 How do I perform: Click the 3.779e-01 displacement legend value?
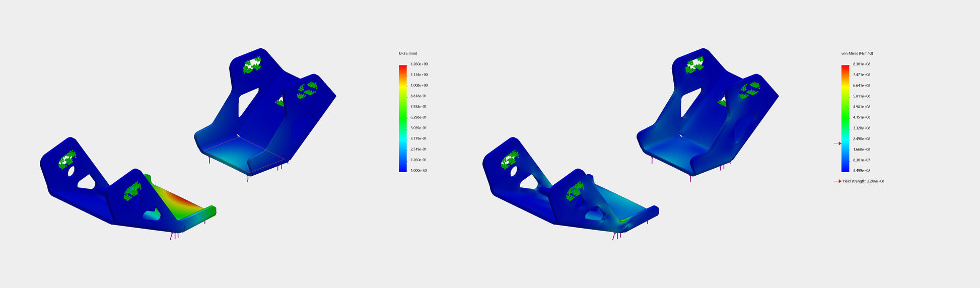pos(419,139)
